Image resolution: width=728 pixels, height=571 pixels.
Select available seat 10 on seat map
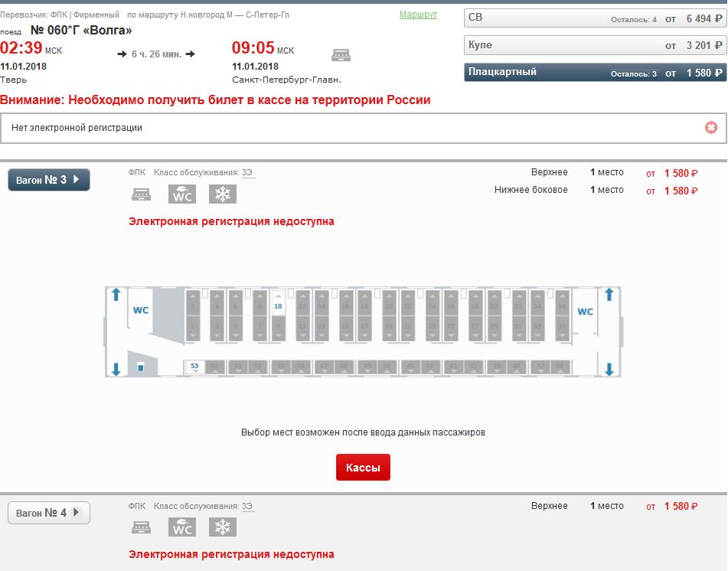[x=278, y=305]
